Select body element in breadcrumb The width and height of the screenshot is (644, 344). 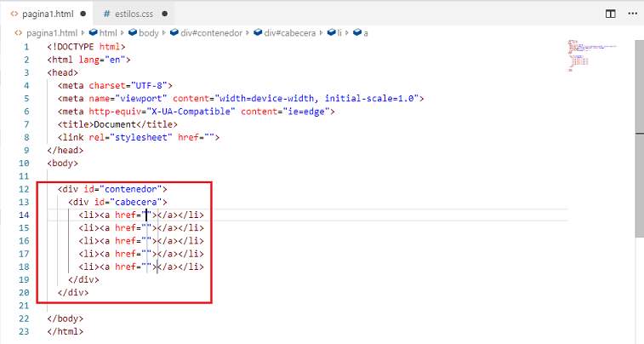[x=144, y=33]
